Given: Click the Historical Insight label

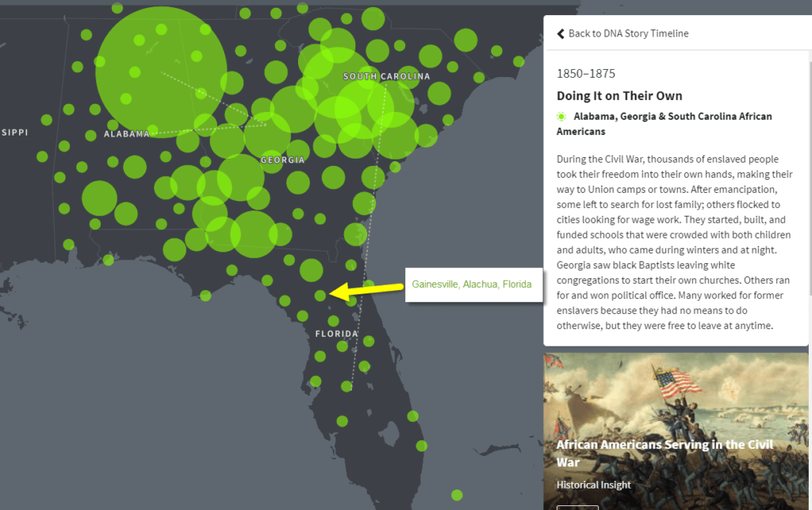Looking at the screenshot, I should point(594,485).
